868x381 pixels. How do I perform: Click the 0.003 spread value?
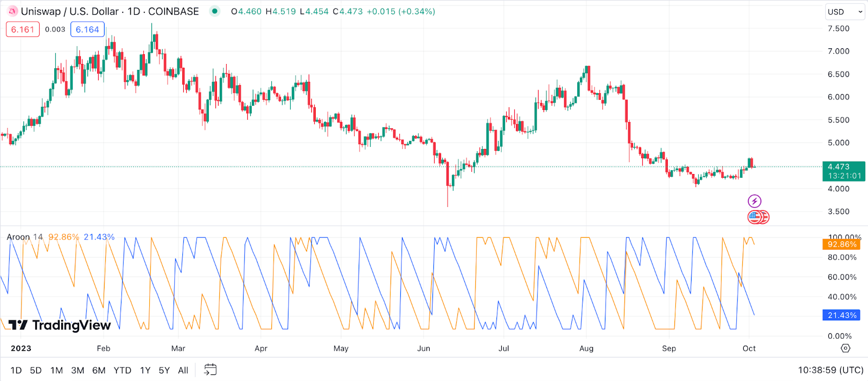pyautogui.click(x=55, y=29)
